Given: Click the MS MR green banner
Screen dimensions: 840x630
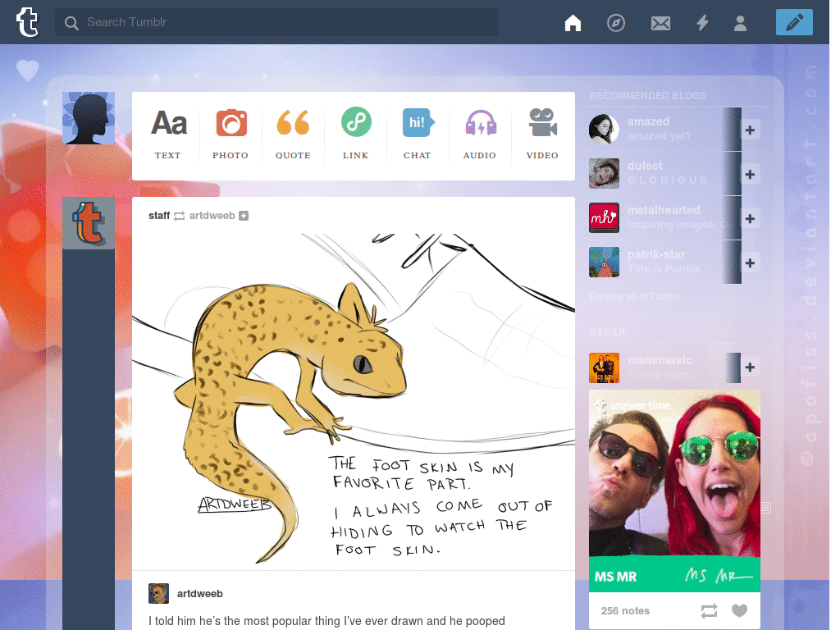Looking at the screenshot, I should (x=674, y=575).
